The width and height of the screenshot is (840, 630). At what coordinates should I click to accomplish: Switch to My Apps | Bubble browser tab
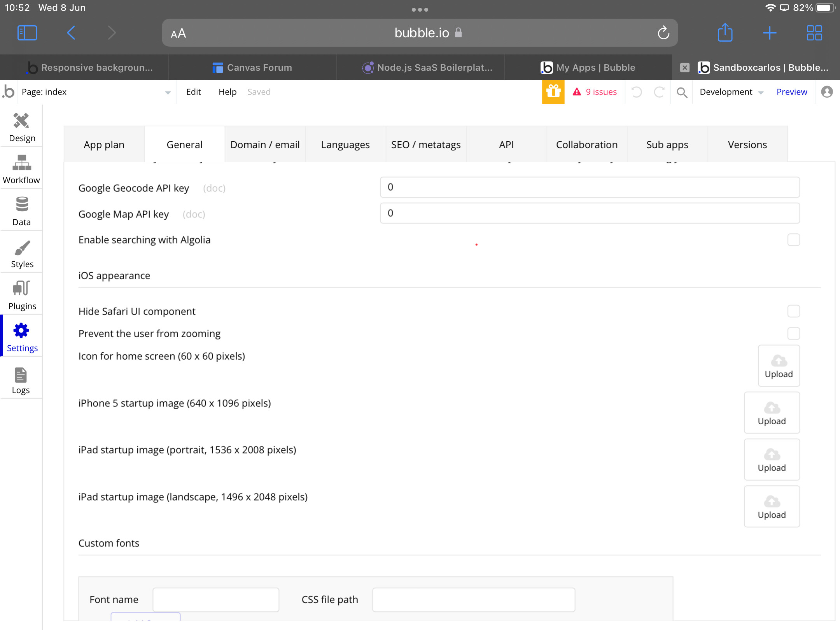tap(588, 68)
